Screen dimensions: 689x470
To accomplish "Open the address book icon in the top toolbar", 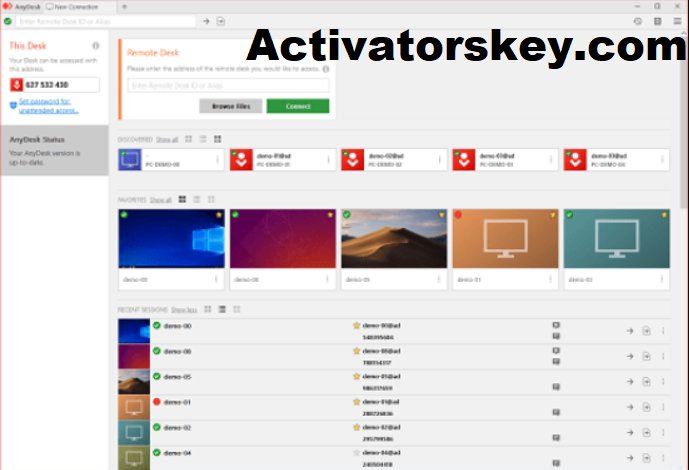I will click(x=657, y=21).
